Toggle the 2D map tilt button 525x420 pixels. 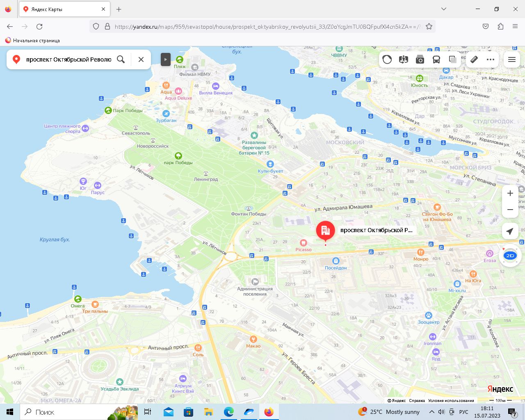point(510,256)
